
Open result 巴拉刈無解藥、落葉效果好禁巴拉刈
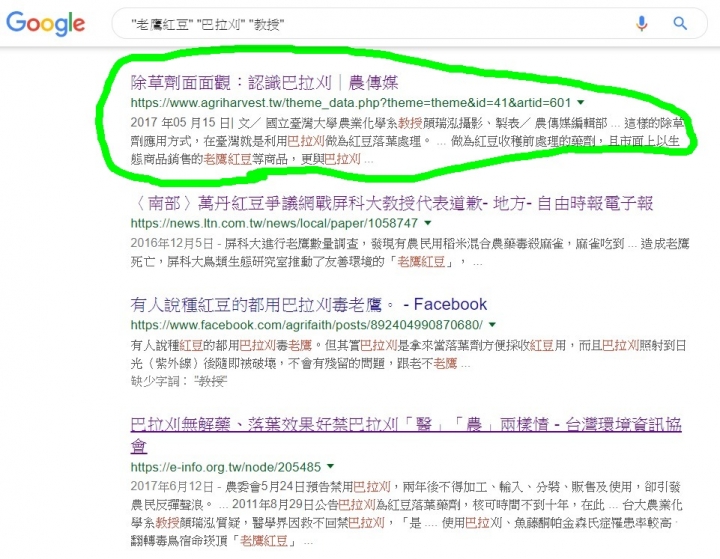pos(406,435)
